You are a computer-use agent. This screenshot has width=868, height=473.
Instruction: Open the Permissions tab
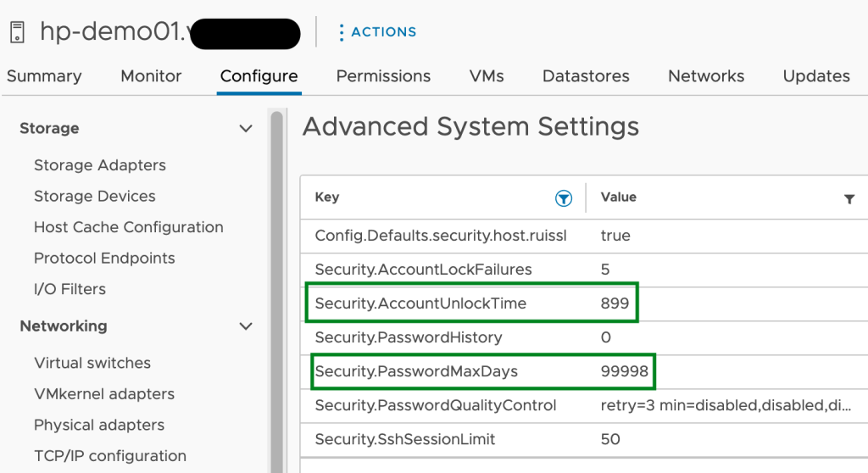[383, 76]
